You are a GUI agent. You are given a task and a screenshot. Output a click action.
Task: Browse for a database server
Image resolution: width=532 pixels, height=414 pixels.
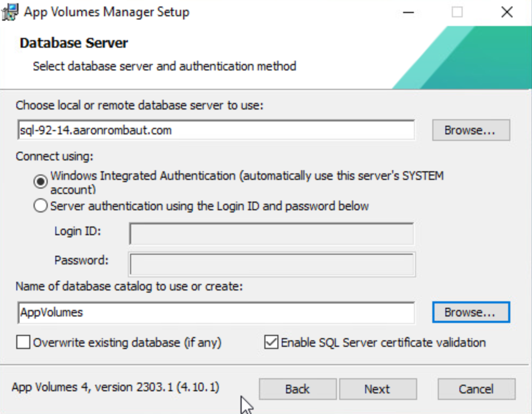click(x=470, y=130)
